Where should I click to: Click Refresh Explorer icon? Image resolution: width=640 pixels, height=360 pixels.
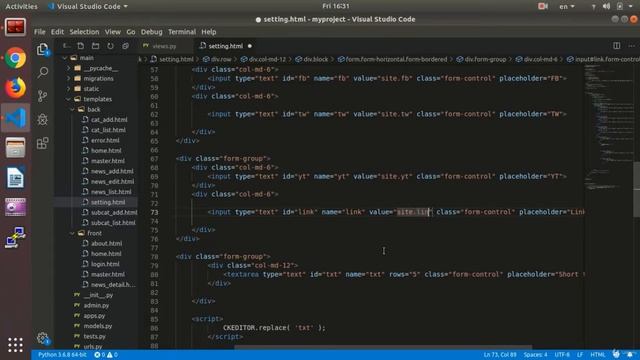tap(110, 46)
